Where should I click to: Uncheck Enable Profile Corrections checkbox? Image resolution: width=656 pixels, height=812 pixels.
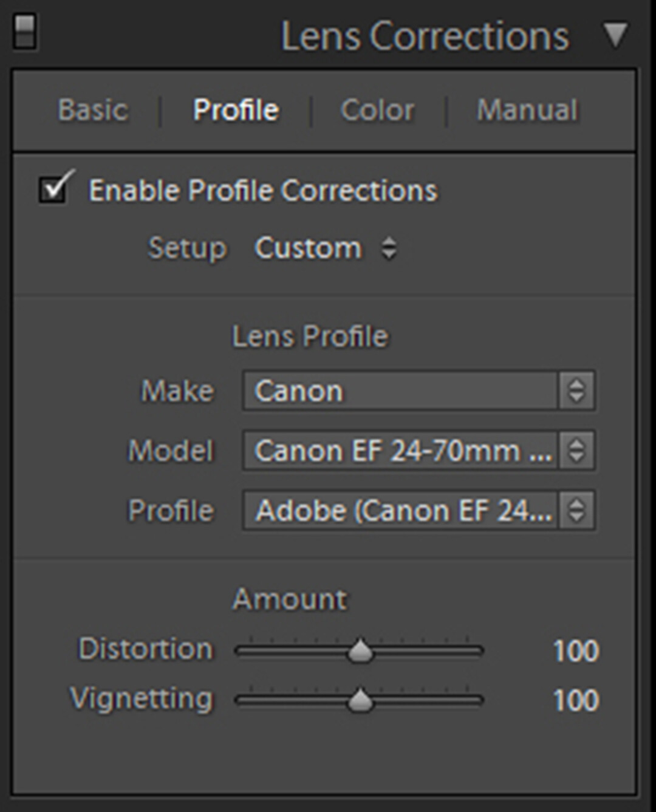[53, 189]
